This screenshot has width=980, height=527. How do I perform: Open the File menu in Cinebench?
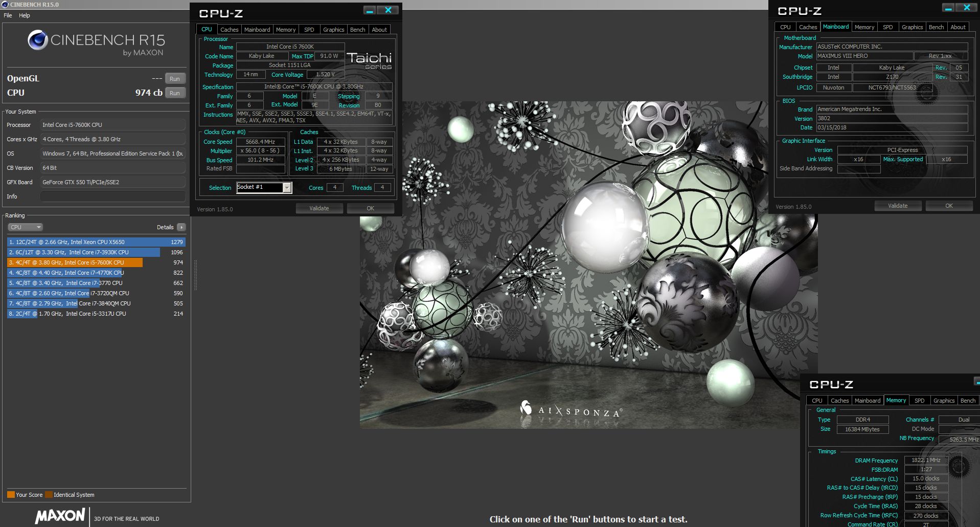8,15
